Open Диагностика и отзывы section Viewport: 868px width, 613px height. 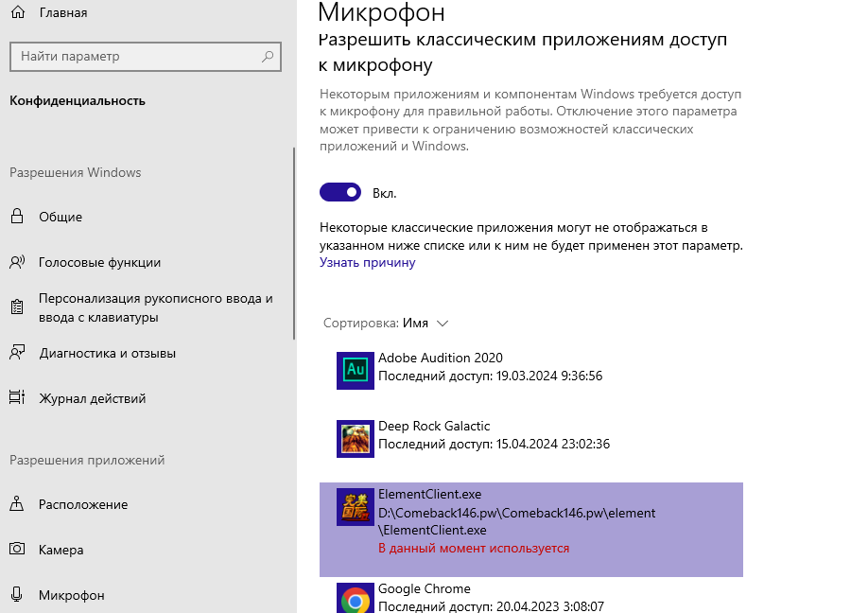[107, 353]
